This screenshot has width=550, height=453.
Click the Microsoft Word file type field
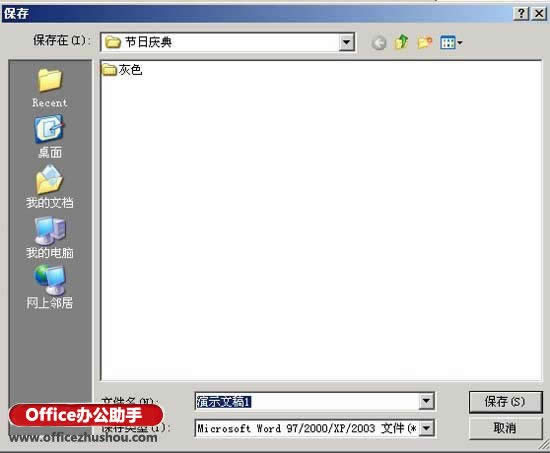click(x=307, y=428)
